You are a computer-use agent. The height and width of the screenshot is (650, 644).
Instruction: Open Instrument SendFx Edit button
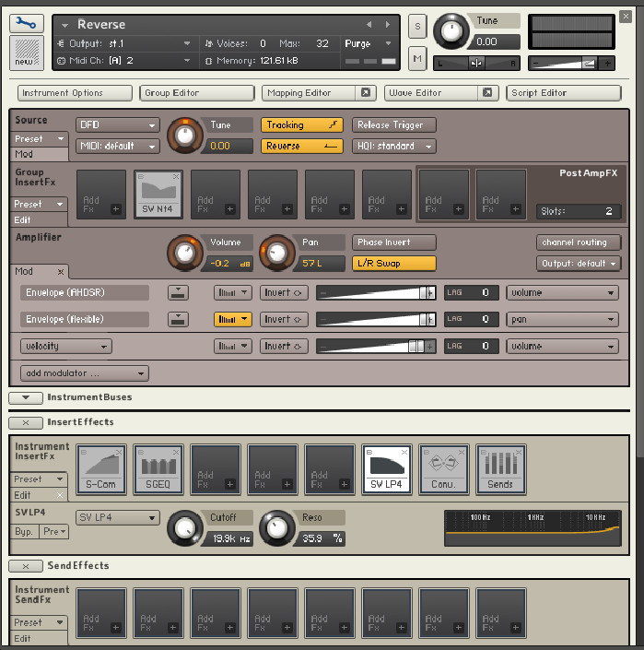point(38,638)
